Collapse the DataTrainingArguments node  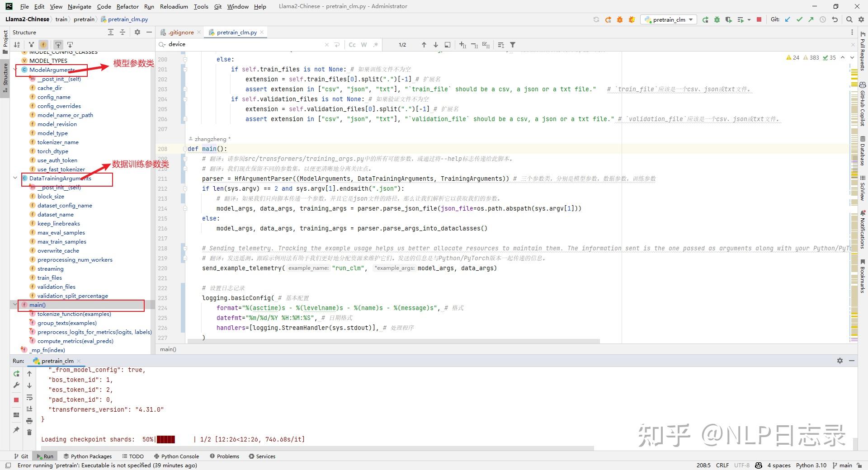(15, 178)
